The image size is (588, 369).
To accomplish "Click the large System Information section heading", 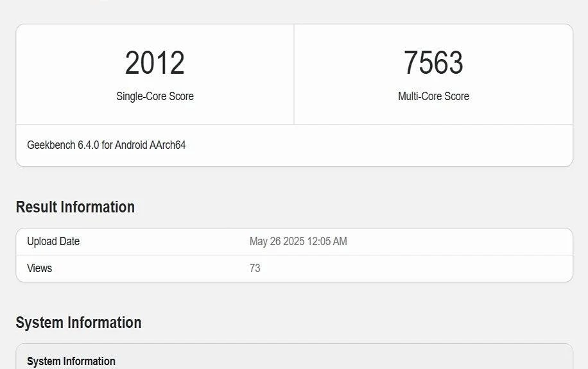I will (78, 322).
